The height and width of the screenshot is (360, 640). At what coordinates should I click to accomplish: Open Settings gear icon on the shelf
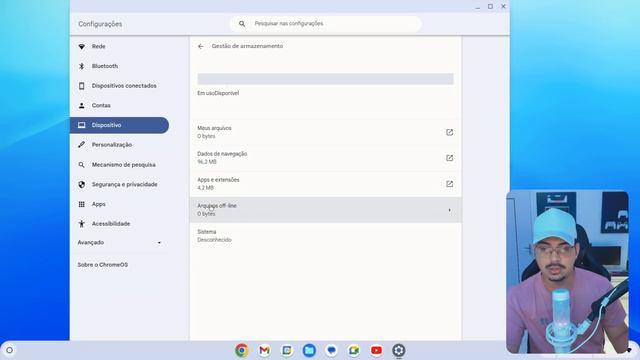tap(399, 350)
